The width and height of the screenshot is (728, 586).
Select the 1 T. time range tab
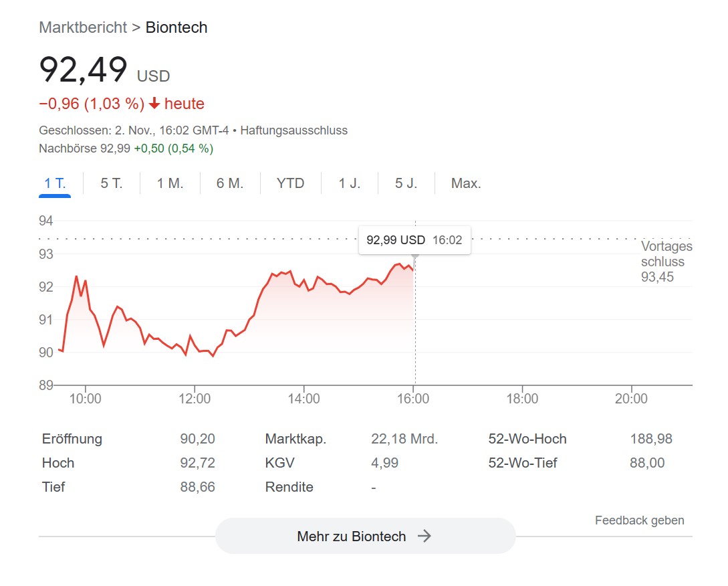(x=55, y=183)
